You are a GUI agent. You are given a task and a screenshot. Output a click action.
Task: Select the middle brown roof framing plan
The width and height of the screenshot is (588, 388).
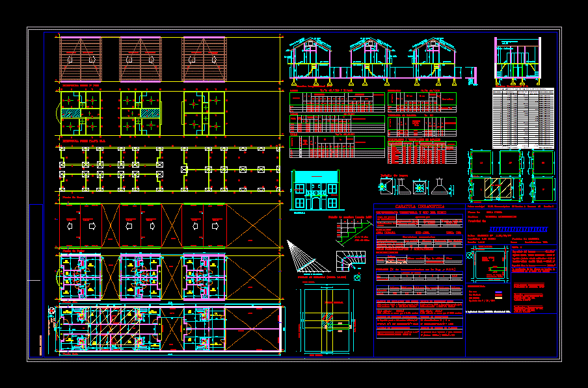(x=140, y=59)
